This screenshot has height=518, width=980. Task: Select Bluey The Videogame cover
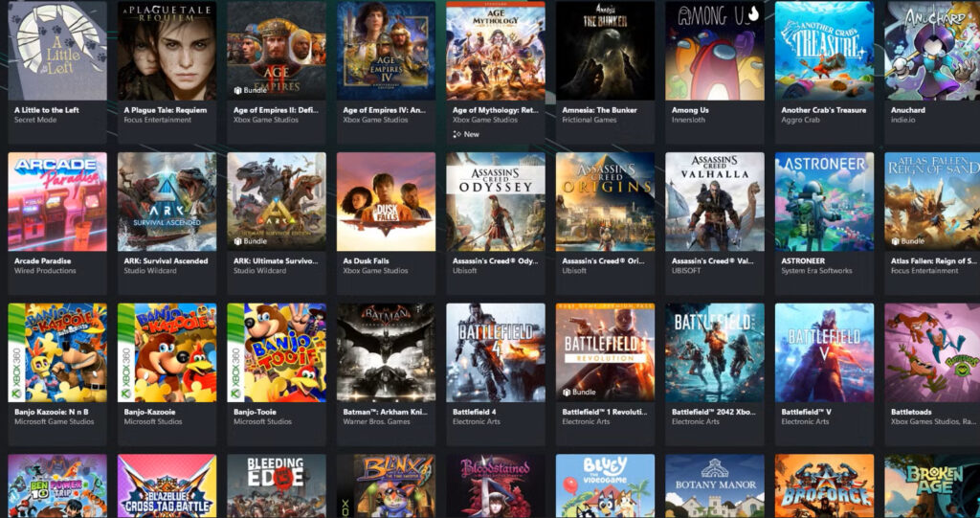(x=605, y=486)
